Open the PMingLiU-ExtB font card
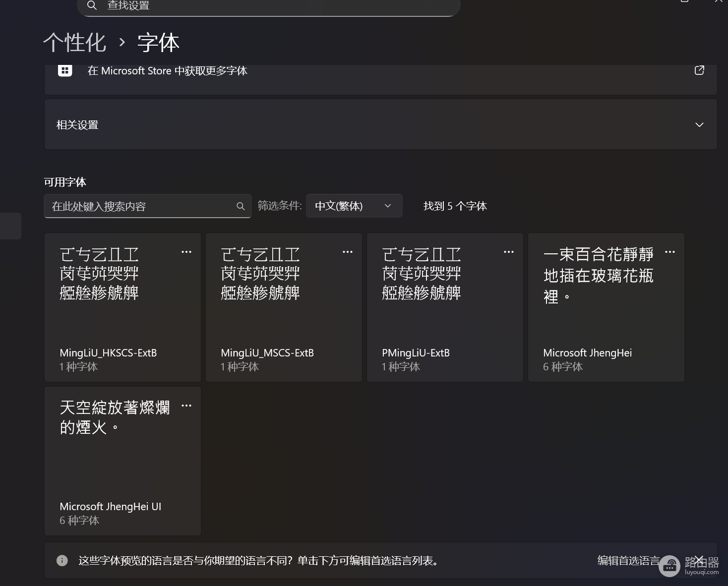This screenshot has height=586, width=728. [445, 307]
